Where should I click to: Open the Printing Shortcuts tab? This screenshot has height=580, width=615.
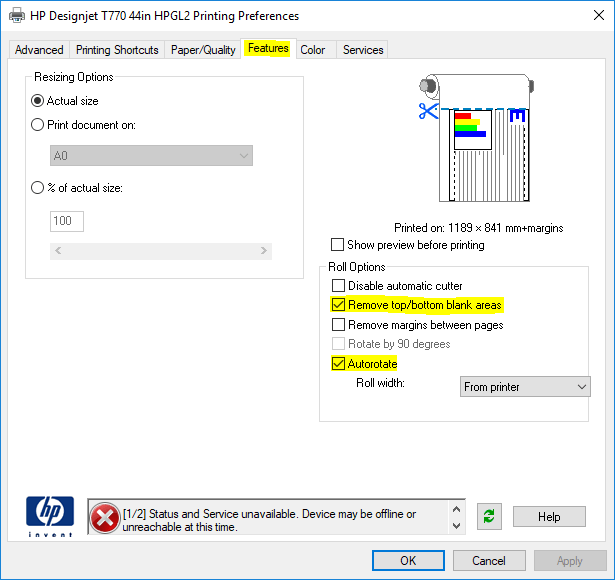[x=117, y=50]
